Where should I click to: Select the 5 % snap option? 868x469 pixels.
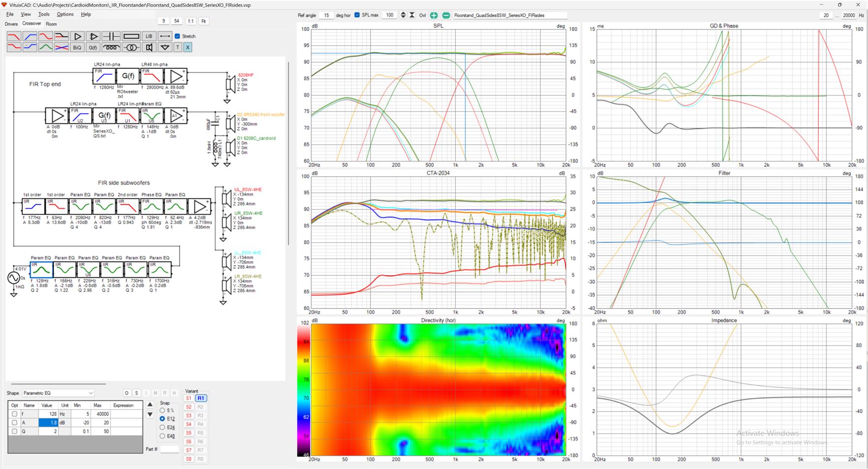tap(162, 410)
